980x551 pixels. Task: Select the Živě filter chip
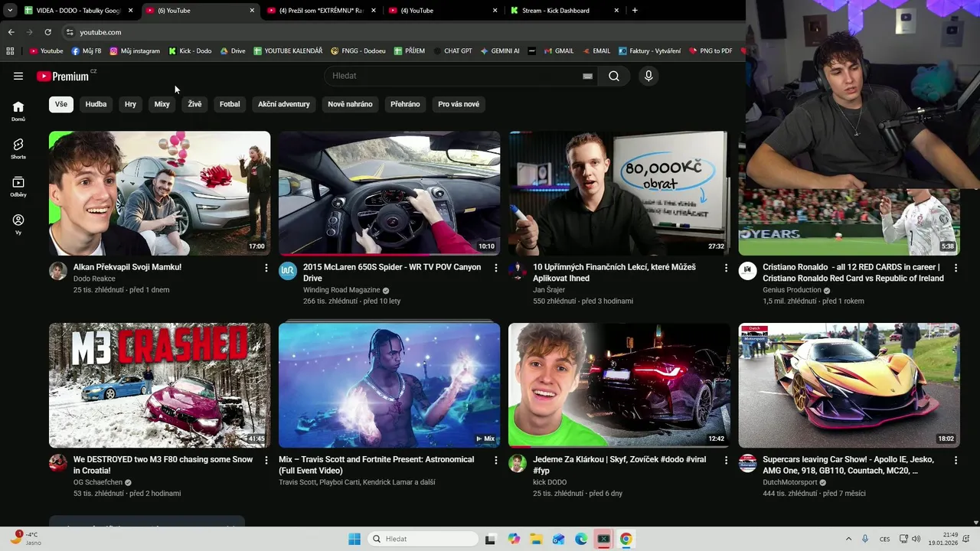[x=194, y=104]
